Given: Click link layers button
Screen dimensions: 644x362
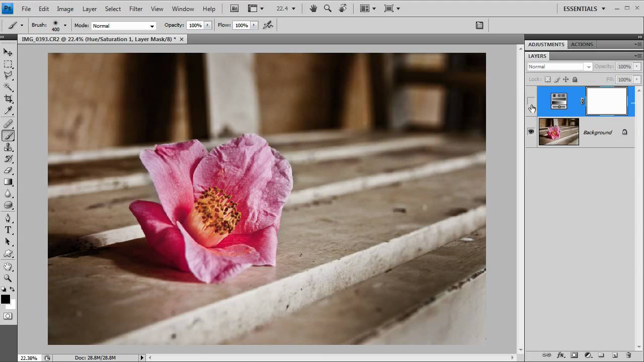Looking at the screenshot, I should pos(547,355).
